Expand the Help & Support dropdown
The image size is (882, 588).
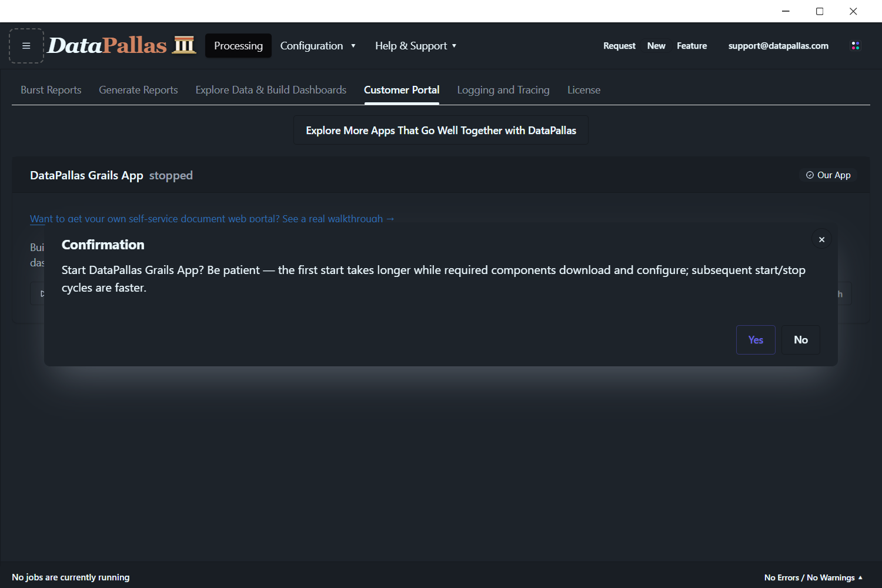click(416, 46)
